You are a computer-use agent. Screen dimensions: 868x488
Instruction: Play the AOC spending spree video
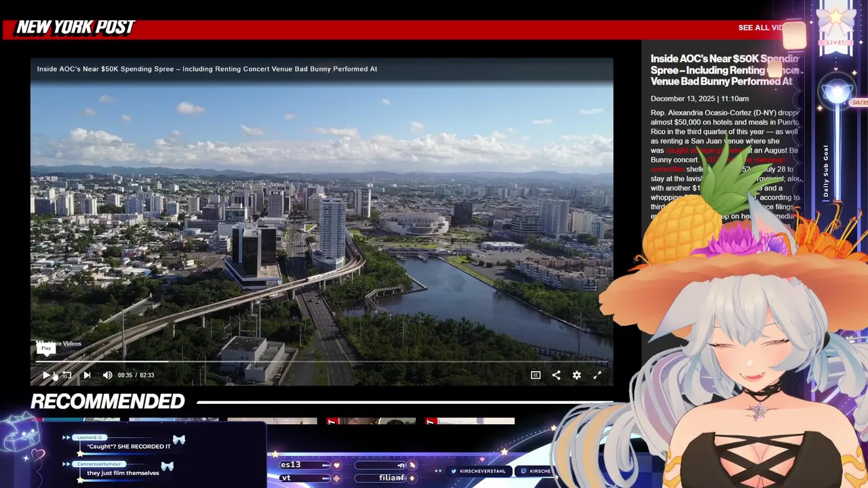[46, 375]
